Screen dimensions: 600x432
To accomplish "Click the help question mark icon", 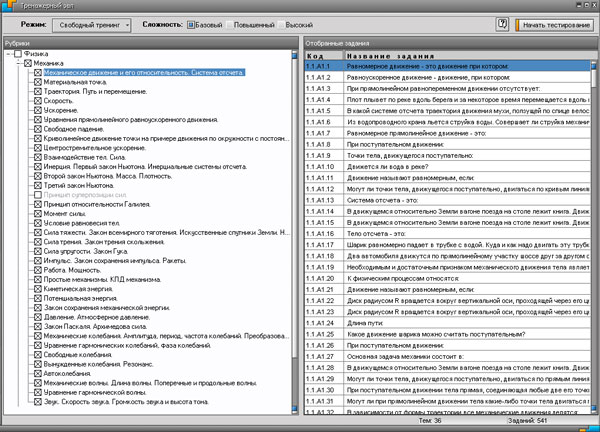I will [501, 22].
